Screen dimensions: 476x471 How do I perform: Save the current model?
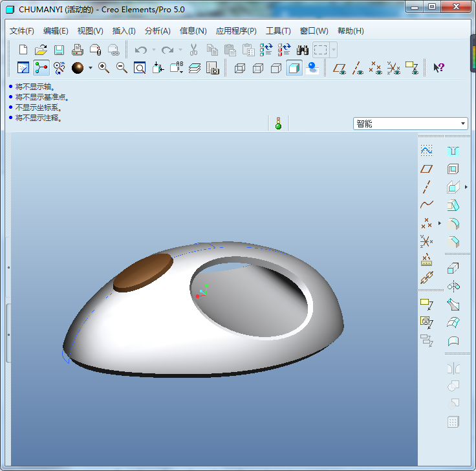click(x=59, y=50)
